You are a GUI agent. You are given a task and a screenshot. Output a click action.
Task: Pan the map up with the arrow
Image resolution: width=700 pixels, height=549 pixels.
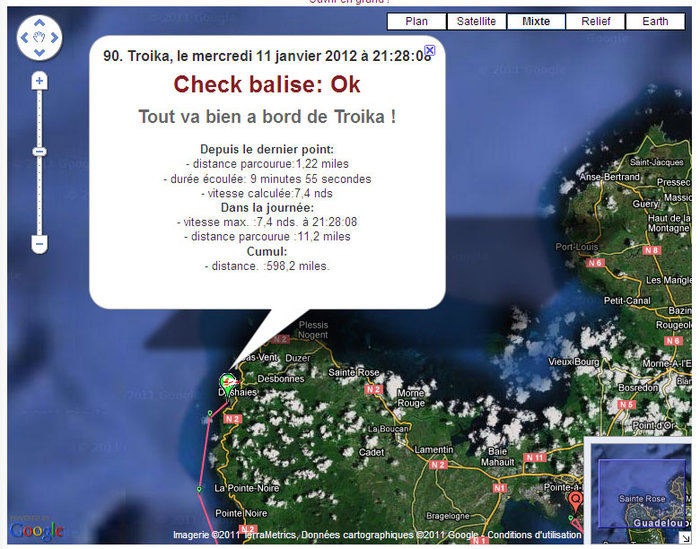40,23
